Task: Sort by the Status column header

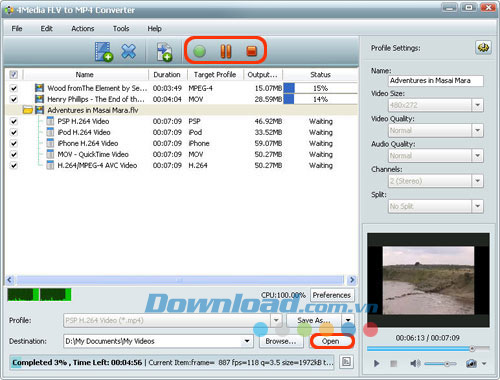Action: pyautogui.click(x=320, y=74)
